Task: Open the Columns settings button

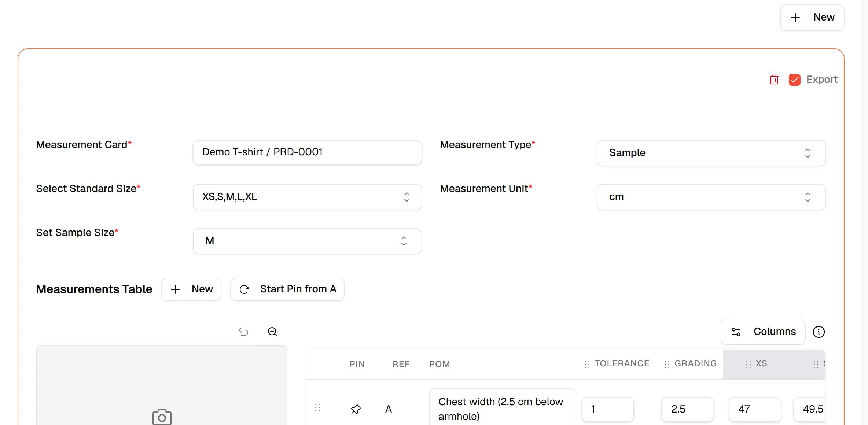Action: (x=763, y=332)
